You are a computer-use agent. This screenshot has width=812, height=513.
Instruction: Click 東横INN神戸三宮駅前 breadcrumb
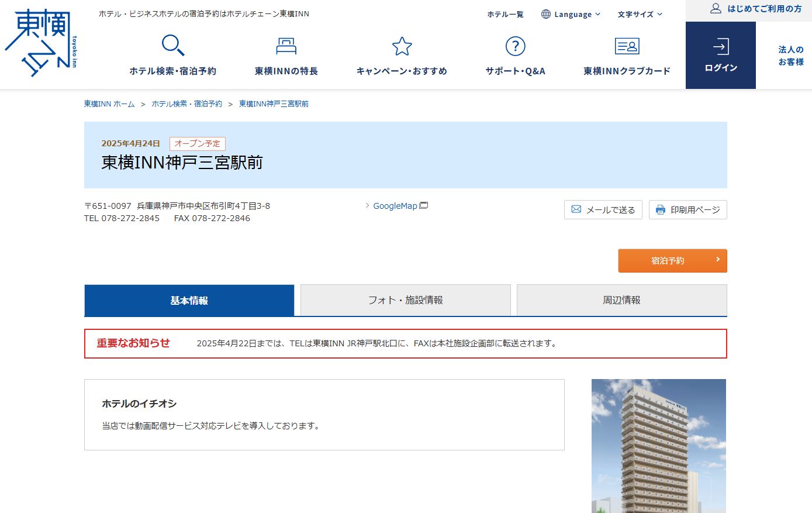point(274,104)
